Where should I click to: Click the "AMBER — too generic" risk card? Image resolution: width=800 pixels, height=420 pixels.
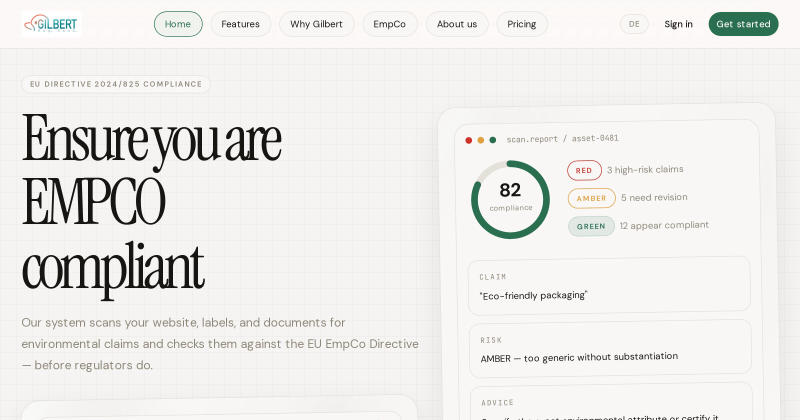[610, 349]
